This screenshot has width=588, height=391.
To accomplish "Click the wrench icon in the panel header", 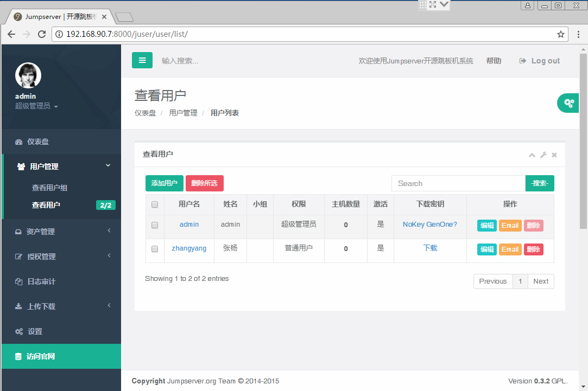I will (543, 155).
